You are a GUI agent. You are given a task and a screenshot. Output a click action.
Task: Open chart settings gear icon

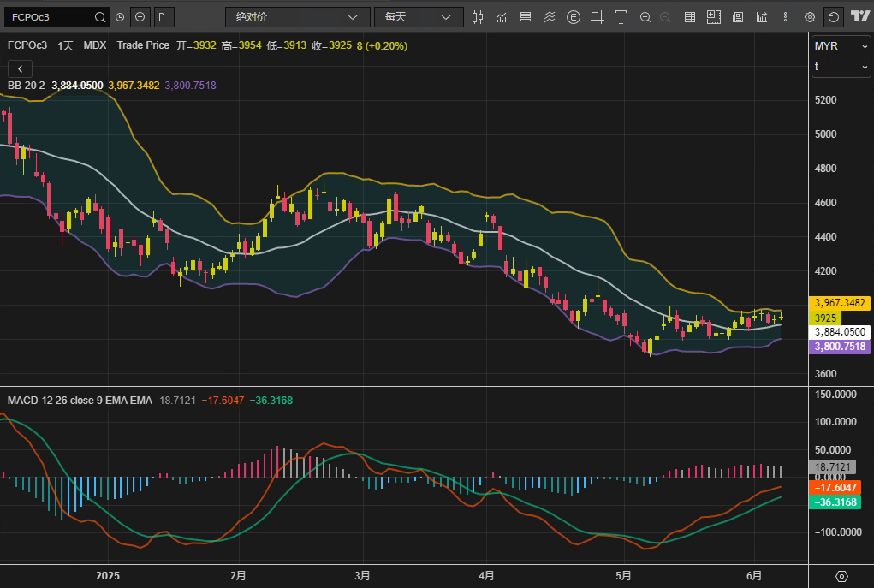pyautogui.click(x=809, y=16)
